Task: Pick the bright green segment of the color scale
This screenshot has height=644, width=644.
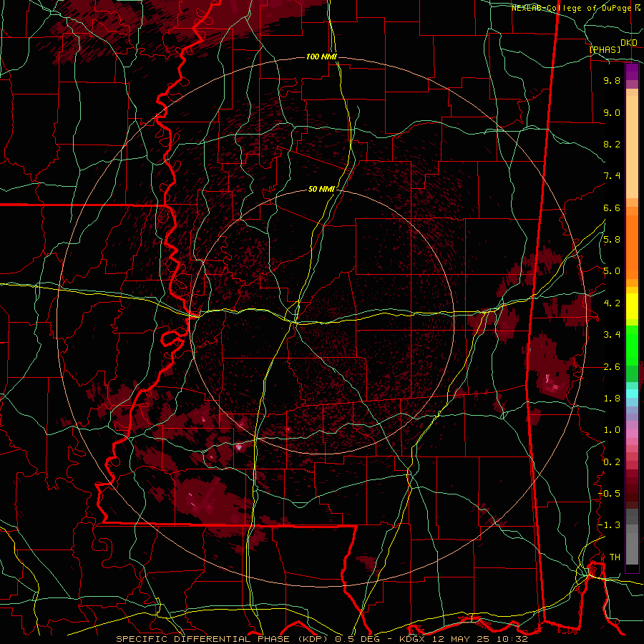Action: point(632,346)
